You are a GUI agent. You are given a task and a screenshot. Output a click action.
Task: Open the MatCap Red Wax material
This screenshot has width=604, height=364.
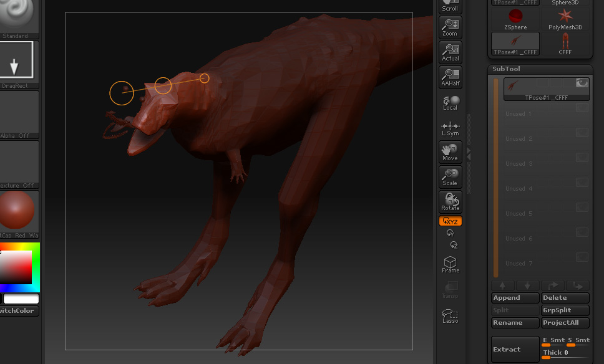[x=17, y=214]
